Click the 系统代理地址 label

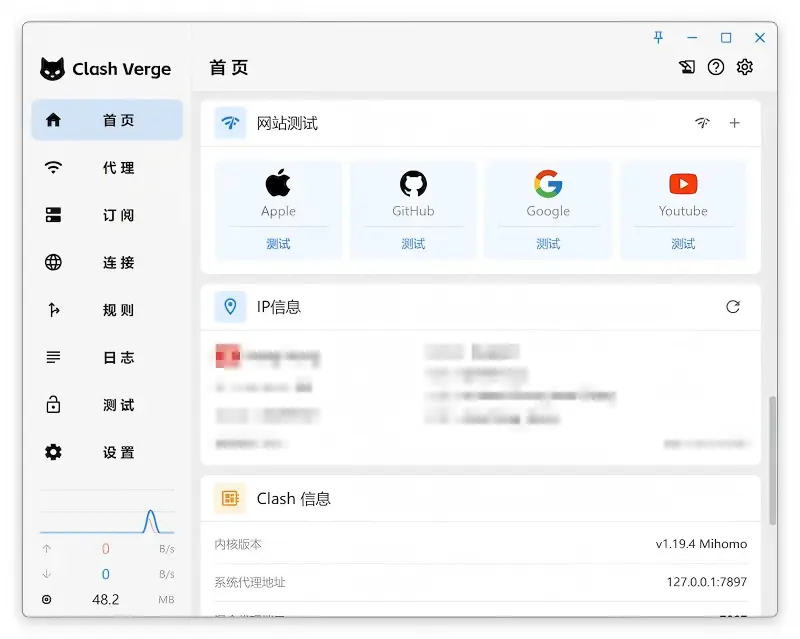point(250,582)
